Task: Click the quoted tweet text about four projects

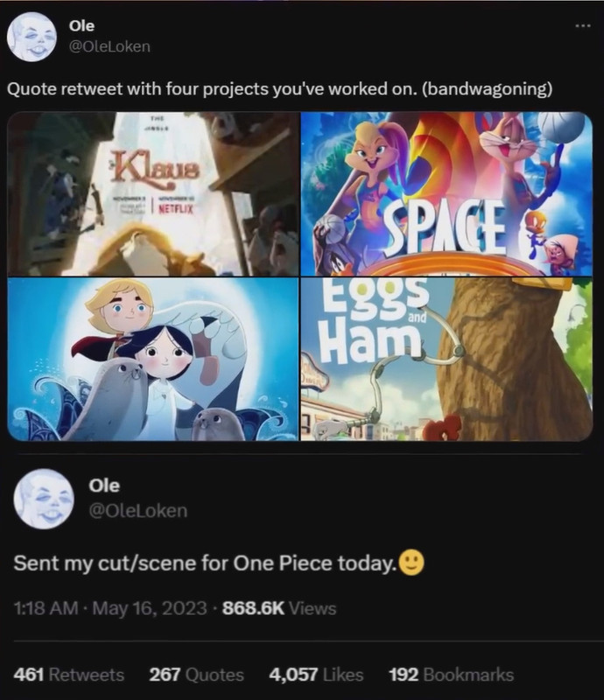Action: (279, 89)
